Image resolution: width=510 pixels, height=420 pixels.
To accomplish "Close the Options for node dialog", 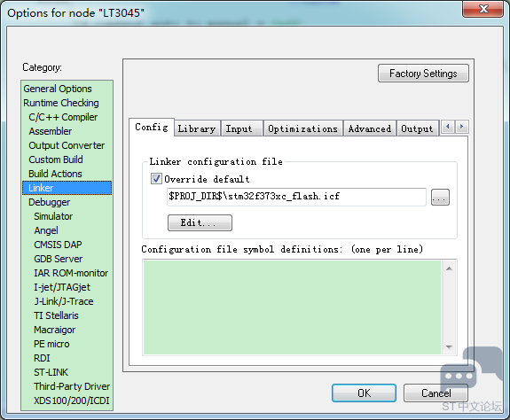I will click(483, 9).
